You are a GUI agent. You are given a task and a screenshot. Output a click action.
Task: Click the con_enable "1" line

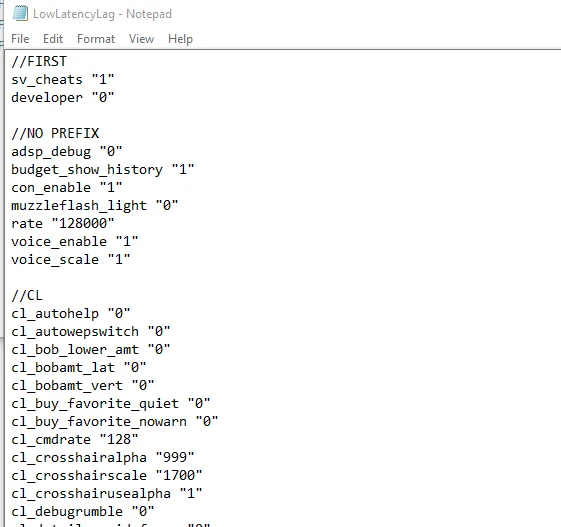click(67, 187)
